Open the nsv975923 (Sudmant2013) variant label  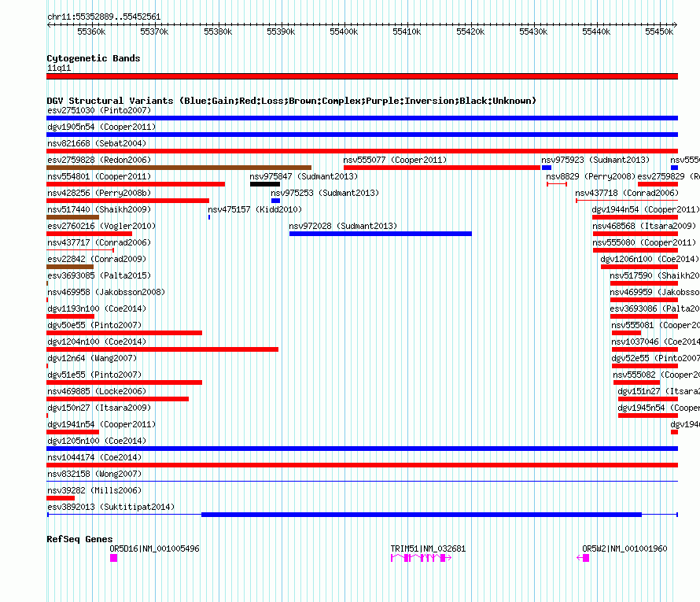pyautogui.click(x=595, y=160)
